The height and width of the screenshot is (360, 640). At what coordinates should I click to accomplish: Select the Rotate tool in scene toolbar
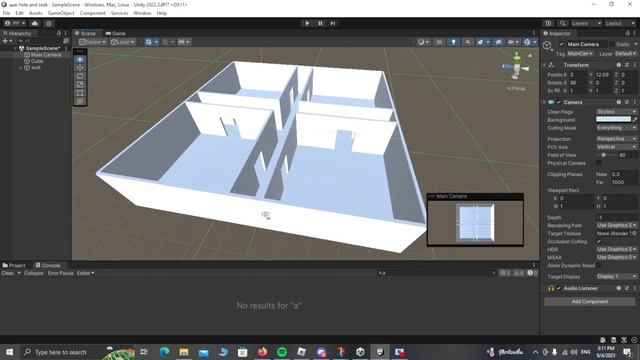coord(80,76)
